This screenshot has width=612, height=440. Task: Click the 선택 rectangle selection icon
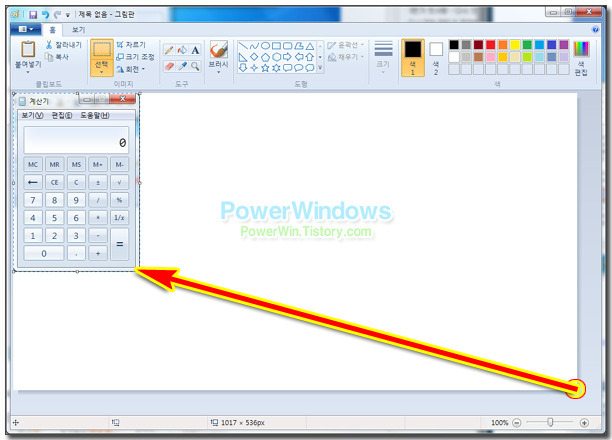(101, 49)
